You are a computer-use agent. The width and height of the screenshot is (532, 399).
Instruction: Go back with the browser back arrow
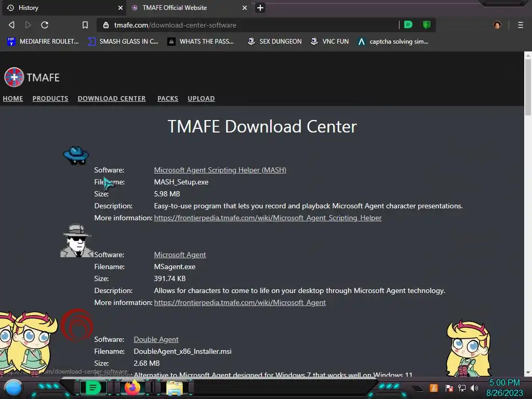click(11, 25)
